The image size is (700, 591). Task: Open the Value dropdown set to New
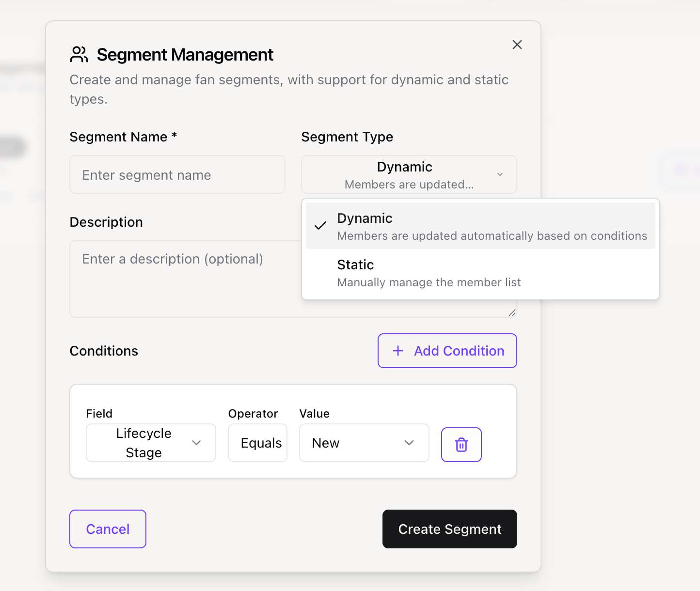[364, 443]
